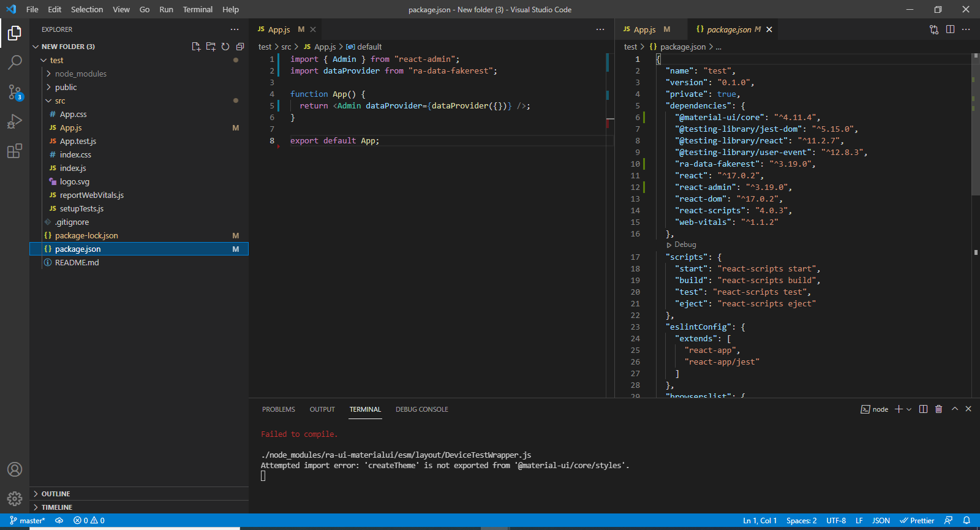Change indentation via Spaces: 2
980x530 pixels.
click(802, 521)
